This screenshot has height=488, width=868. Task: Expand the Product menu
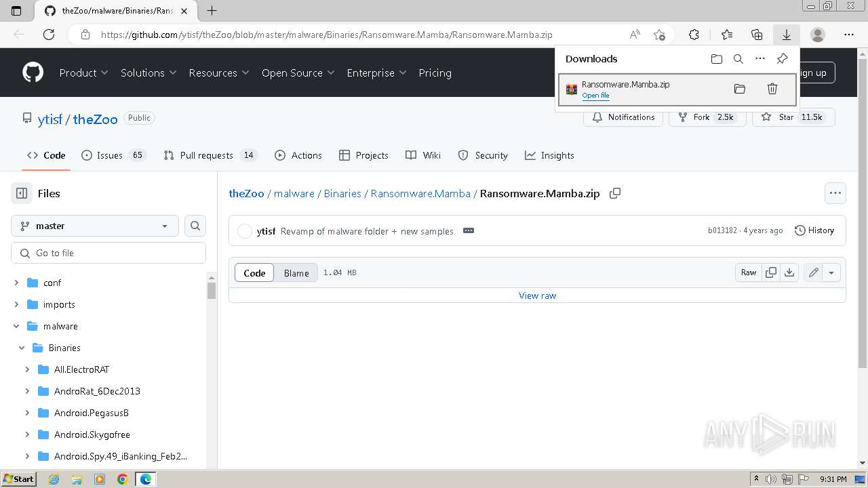click(83, 73)
